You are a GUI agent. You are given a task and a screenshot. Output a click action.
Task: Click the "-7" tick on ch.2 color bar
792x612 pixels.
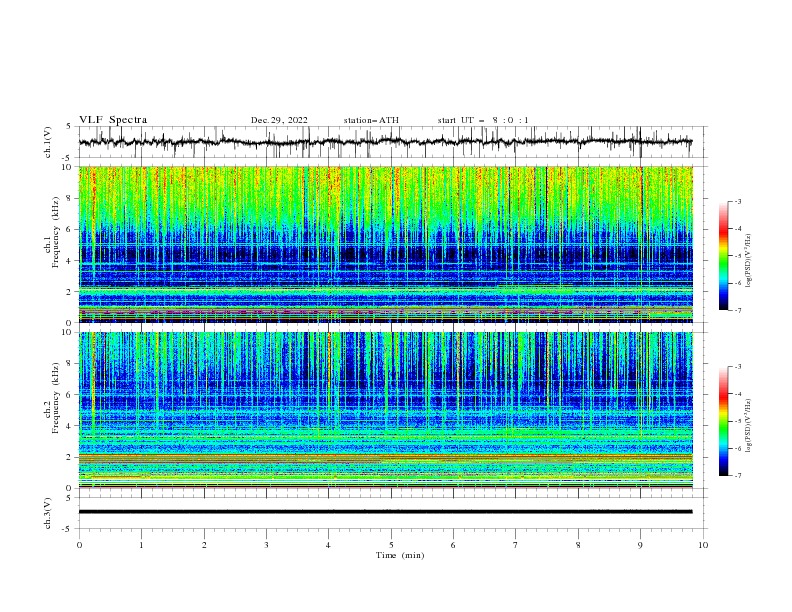point(737,475)
